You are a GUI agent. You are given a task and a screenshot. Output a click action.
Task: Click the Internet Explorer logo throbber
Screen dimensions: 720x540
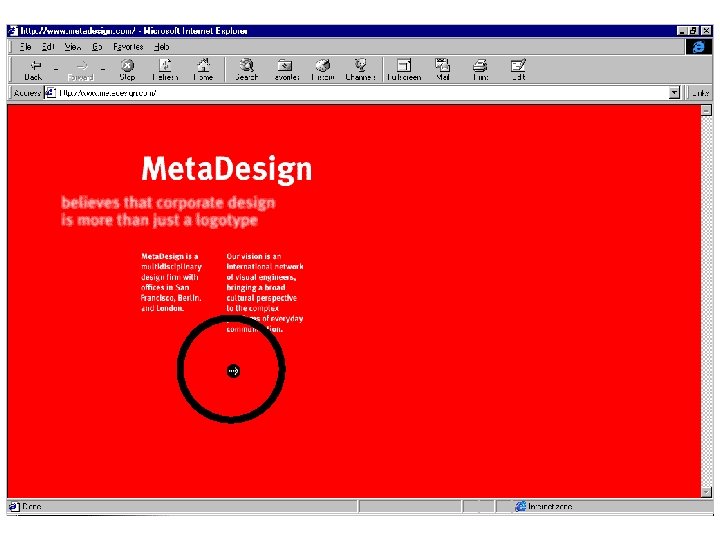698,47
